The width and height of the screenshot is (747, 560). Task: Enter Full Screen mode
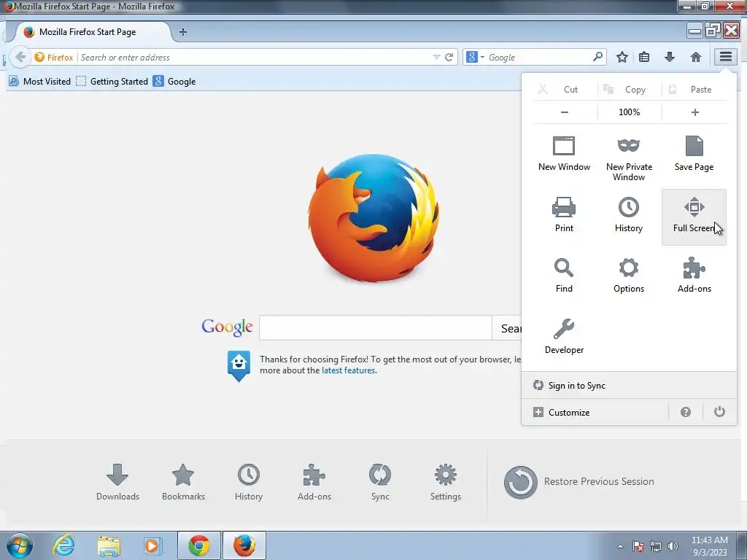point(694,217)
